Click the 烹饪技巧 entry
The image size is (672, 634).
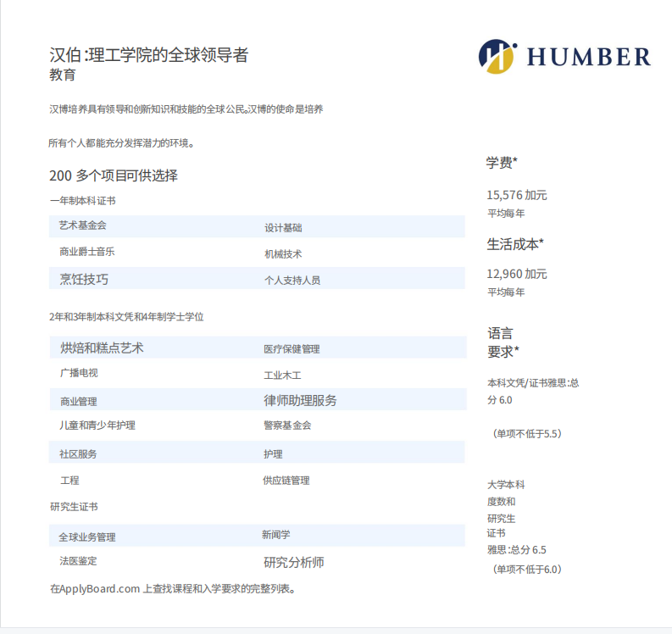point(84,279)
